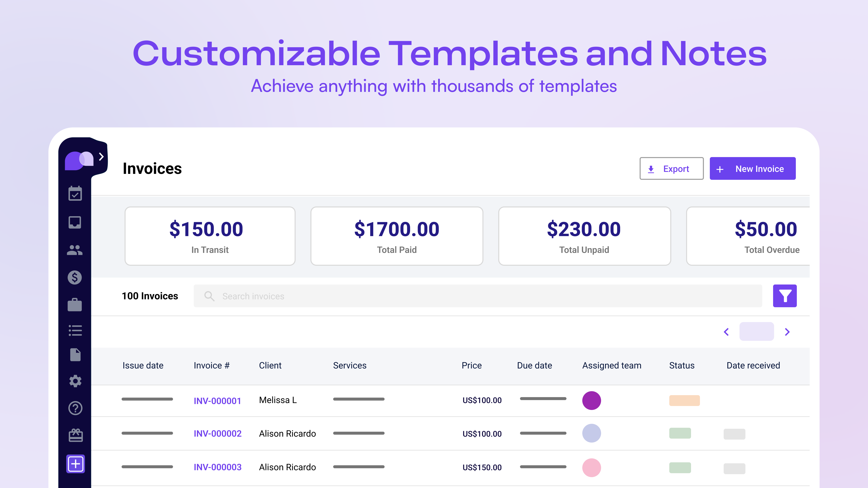Screen dimensions: 868x488
Task: Go to the previous page with the left chevron
Action: tap(726, 332)
